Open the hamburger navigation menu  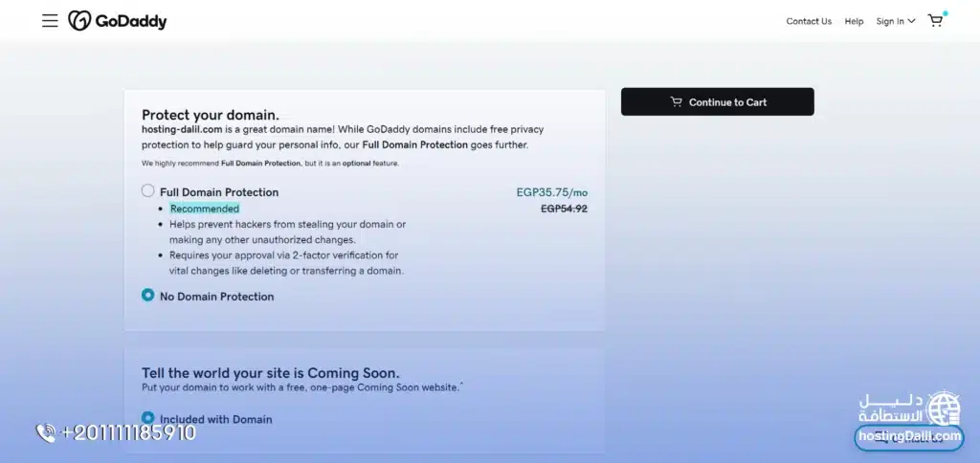[x=50, y=21]
